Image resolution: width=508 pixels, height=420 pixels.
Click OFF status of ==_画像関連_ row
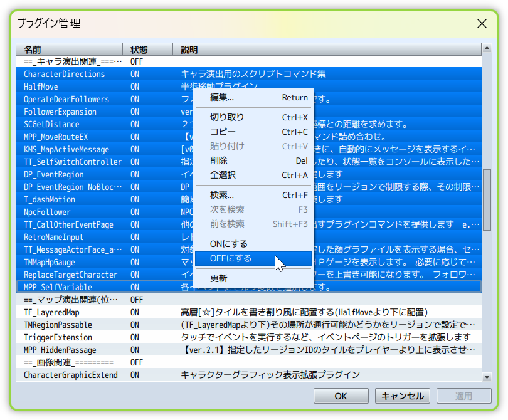[x=137, y=363]
